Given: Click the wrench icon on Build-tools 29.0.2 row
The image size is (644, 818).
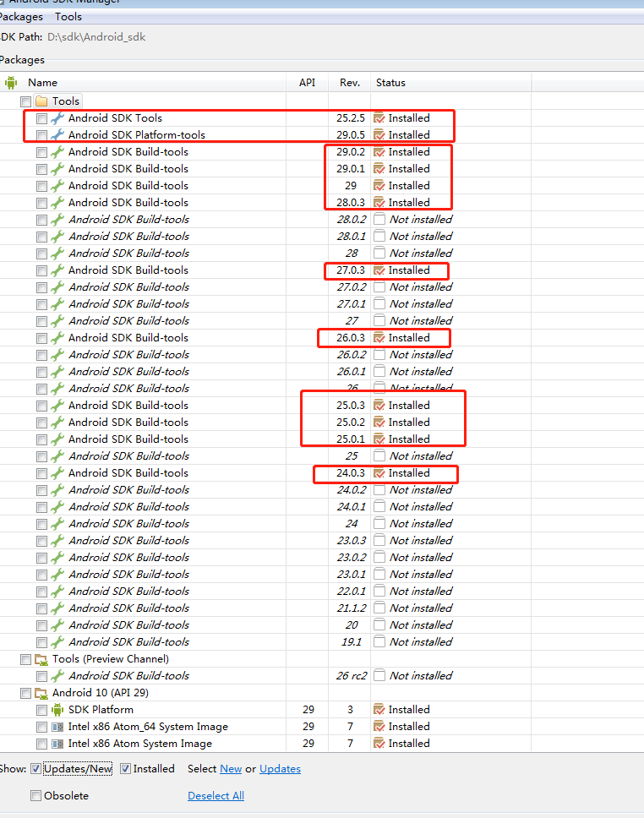Looking at the screenshot, I should click(x=57, y=152).
